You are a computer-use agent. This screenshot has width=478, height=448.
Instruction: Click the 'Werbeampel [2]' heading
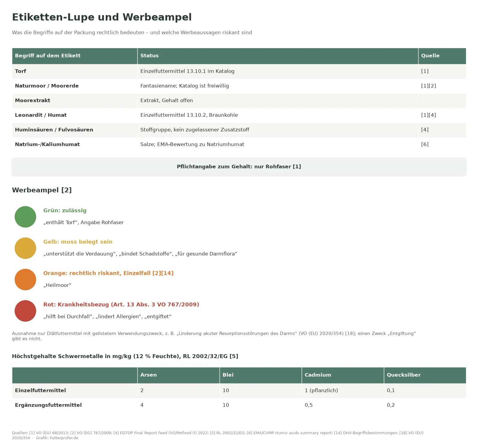coord(42,190)
